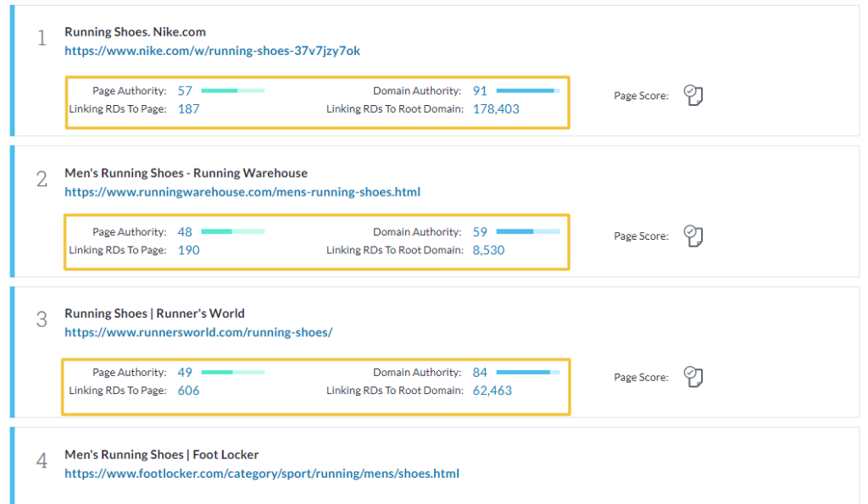This screenshot has width=868, height=504.
Task: Open the footlocker.com running mens shoes link
Action: point(262,474)
